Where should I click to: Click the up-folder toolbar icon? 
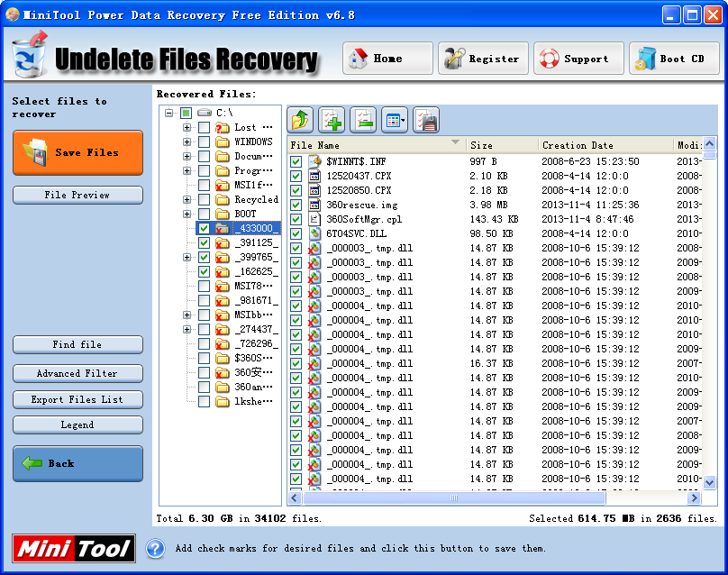300,120
